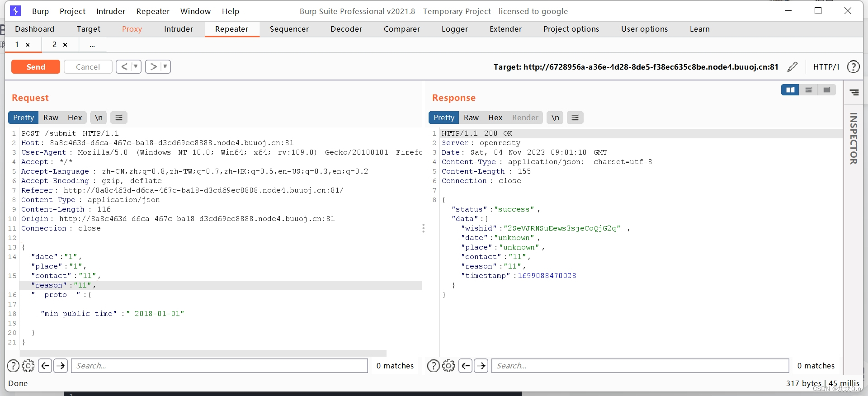Expand history forward dropdown arrow
Image resolution: width=868 pixels, height=396 pixels.
(165, 67)
